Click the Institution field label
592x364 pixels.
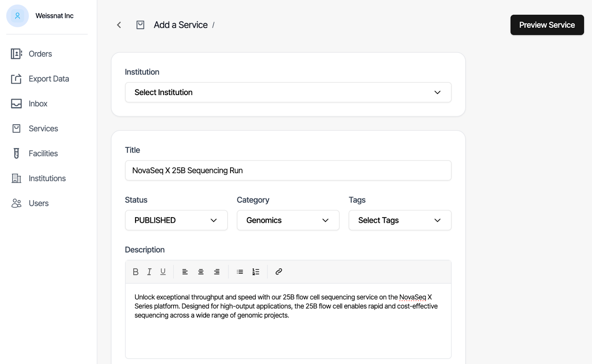pyautogui.click(x=142, y=72)
